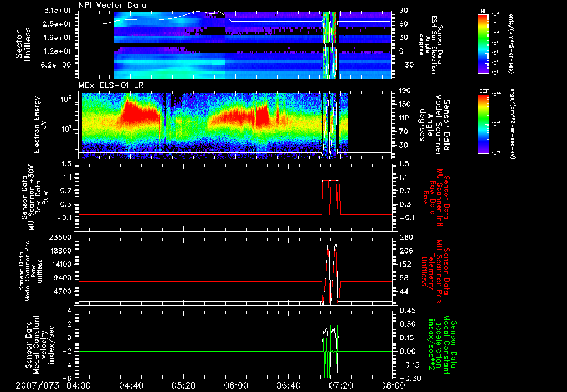Viewport: 567px width, 392px height.
Task: Click the 06:00 time tick label
Action: tap(236, 385)
